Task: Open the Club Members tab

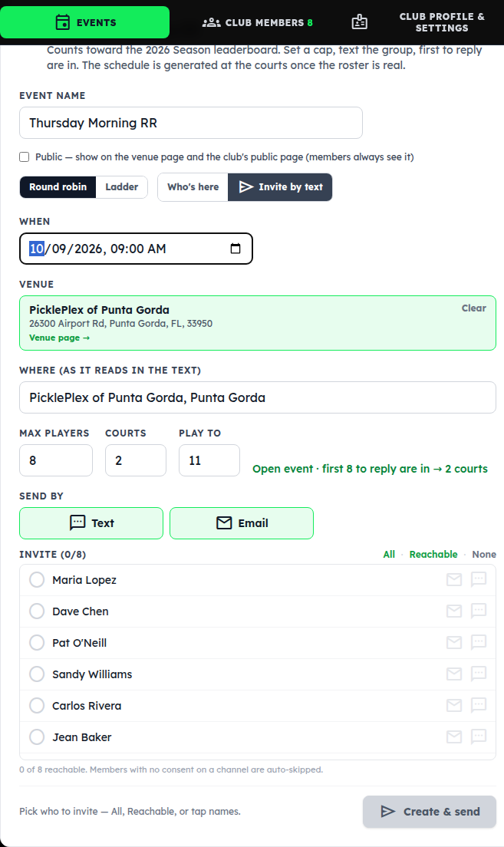Action: point(257,23)
